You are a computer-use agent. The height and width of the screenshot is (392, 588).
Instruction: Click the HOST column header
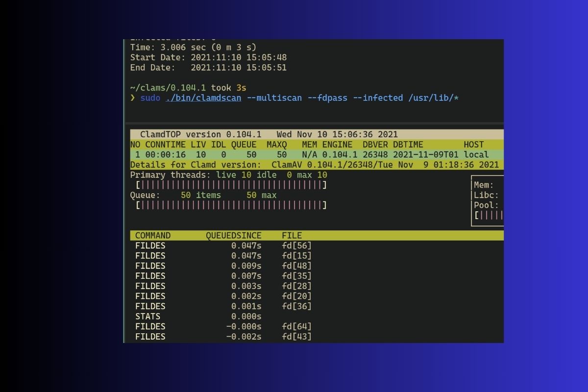[x=474, y=145]
